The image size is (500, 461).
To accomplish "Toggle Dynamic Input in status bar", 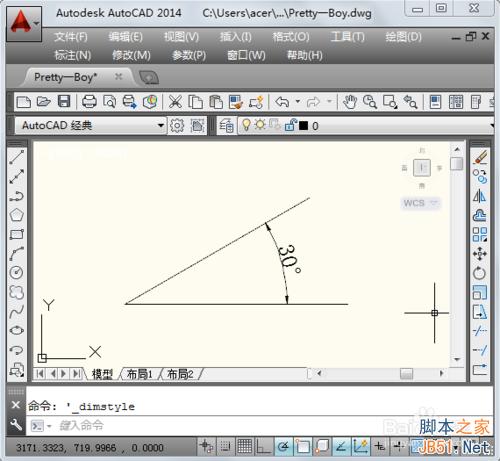I will [380, 446].
